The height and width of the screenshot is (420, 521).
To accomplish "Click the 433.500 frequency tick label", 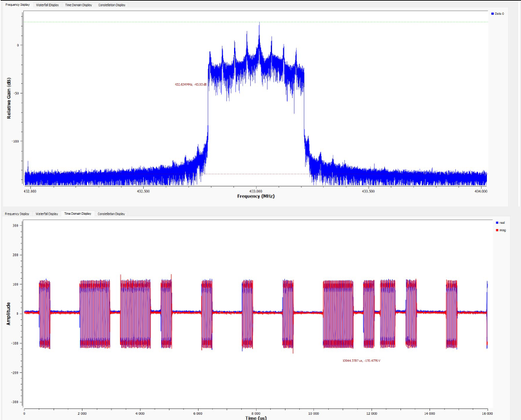I will pos(368,191).
